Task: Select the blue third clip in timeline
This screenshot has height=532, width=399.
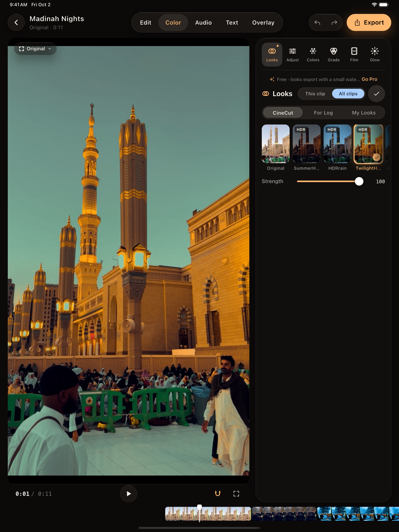Action: pos(358,514)
